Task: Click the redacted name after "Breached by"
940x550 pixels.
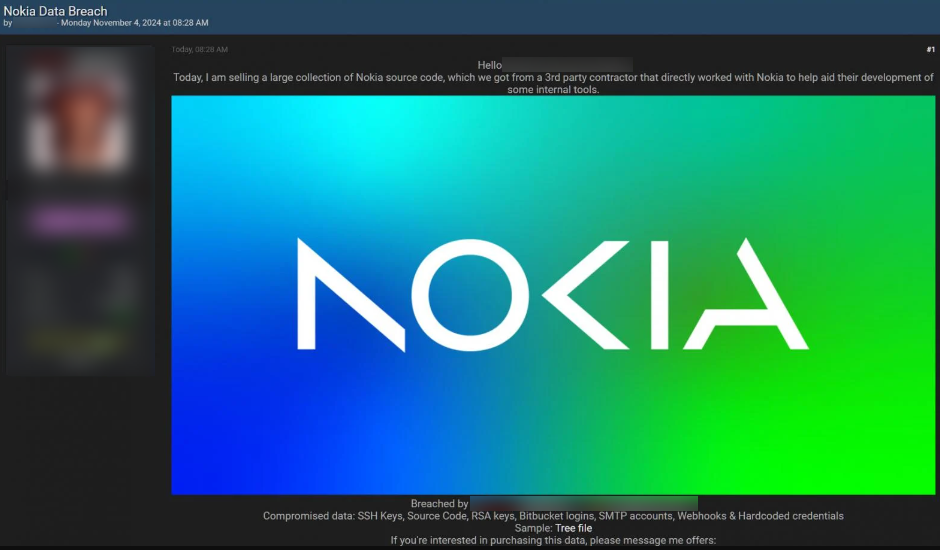Action: [583, 504]
